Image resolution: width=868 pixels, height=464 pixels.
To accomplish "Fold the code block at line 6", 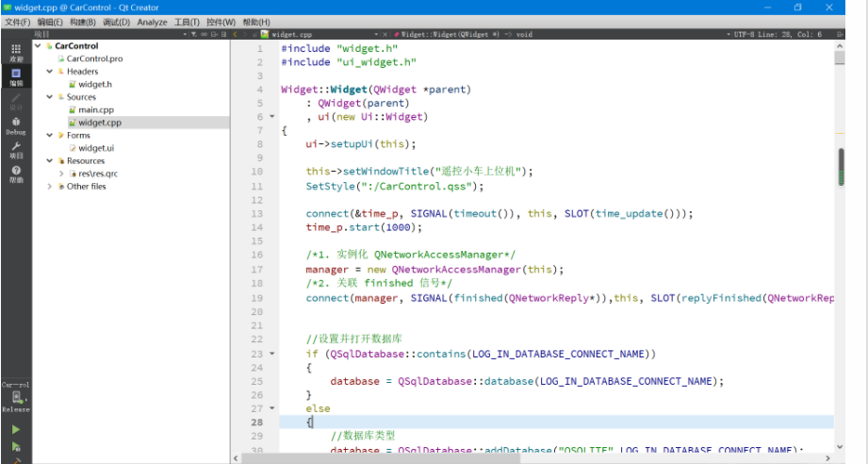I will 271,116.
